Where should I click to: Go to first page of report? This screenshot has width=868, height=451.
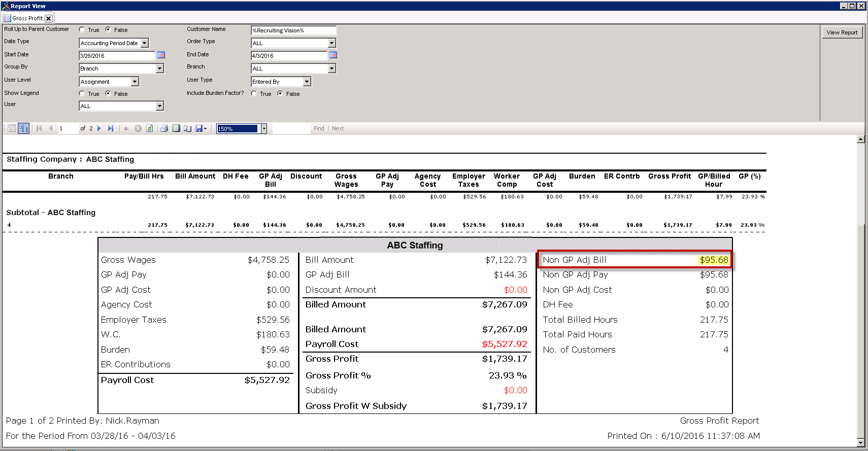[39, 128]
